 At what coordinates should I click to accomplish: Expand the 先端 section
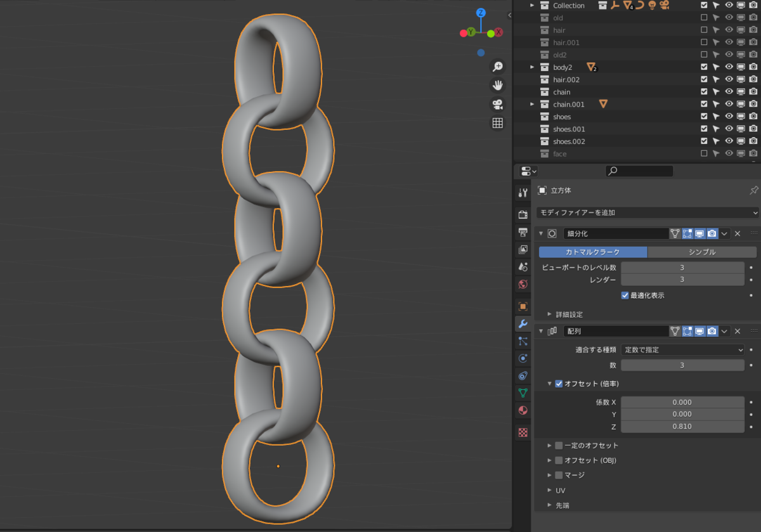(x=549, y=505)
